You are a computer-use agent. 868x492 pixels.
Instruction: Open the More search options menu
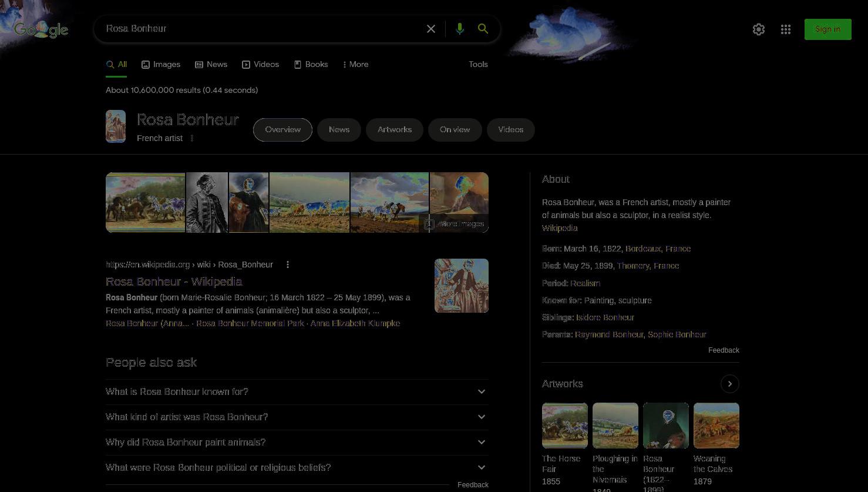pos(355,65)
